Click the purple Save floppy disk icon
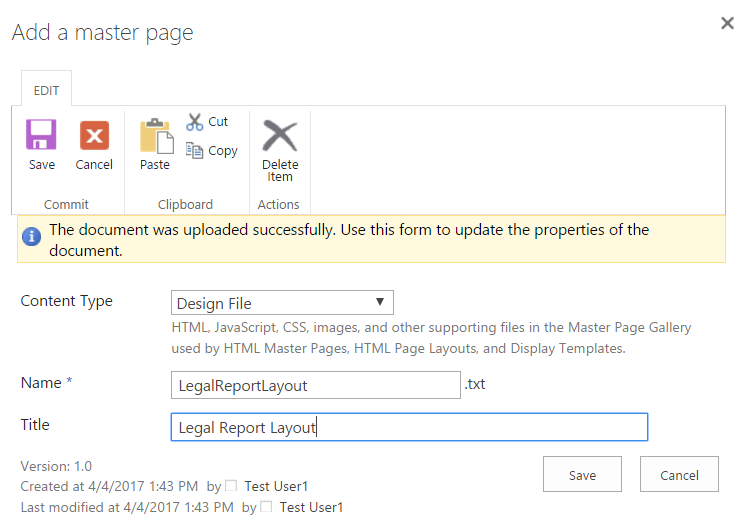The width and height of the screenshot is (750, 530). click(x=41, y=135)
